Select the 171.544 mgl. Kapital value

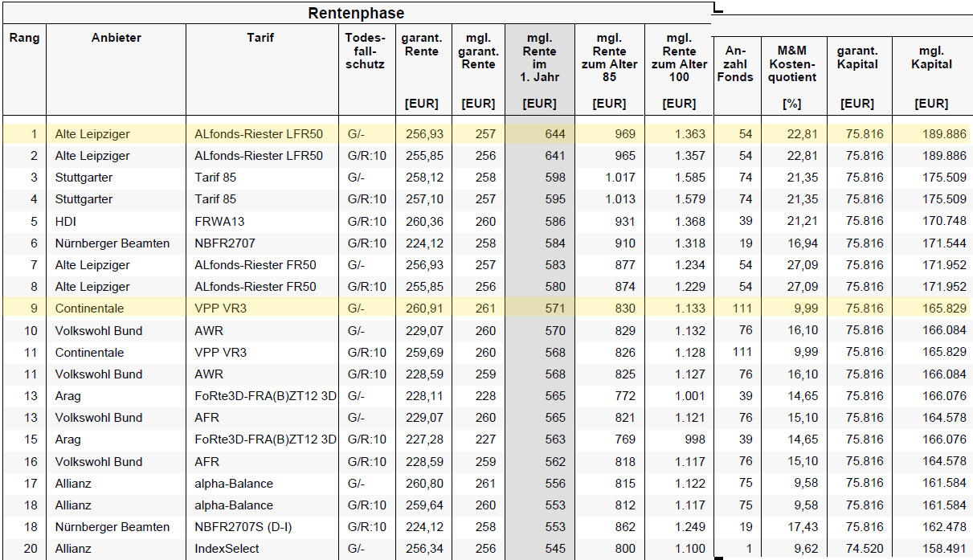943,243
